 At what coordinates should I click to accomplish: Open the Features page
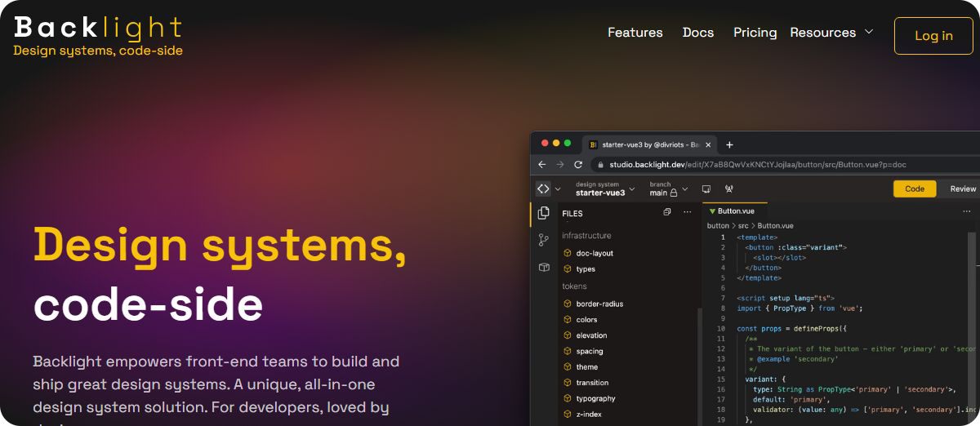(635, 33)
